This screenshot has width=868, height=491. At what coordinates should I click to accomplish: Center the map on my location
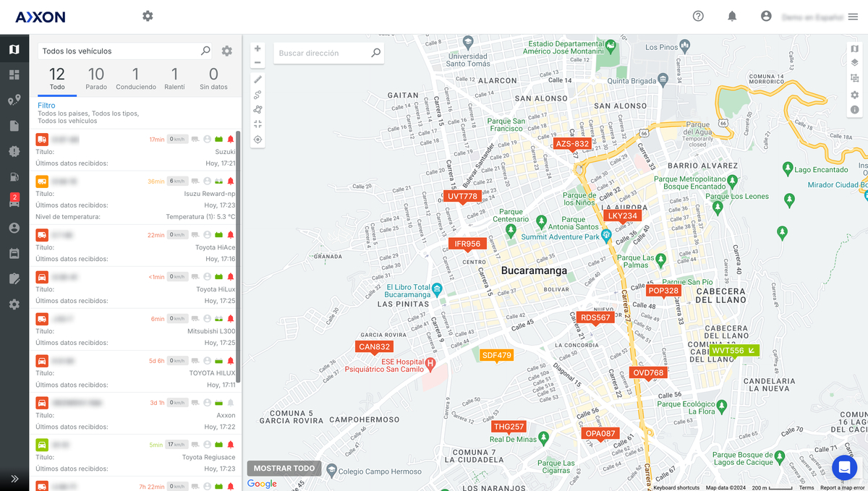coord(258,140)
